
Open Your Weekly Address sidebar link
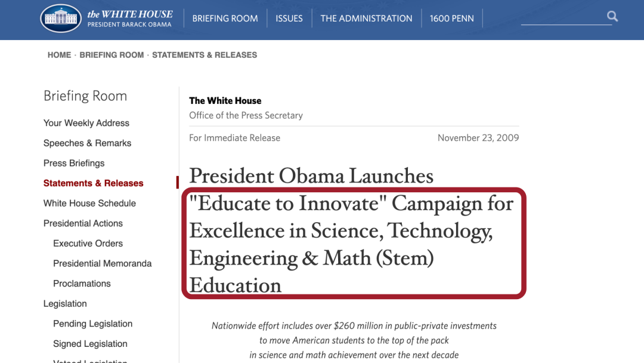click(x=86, y=123)
